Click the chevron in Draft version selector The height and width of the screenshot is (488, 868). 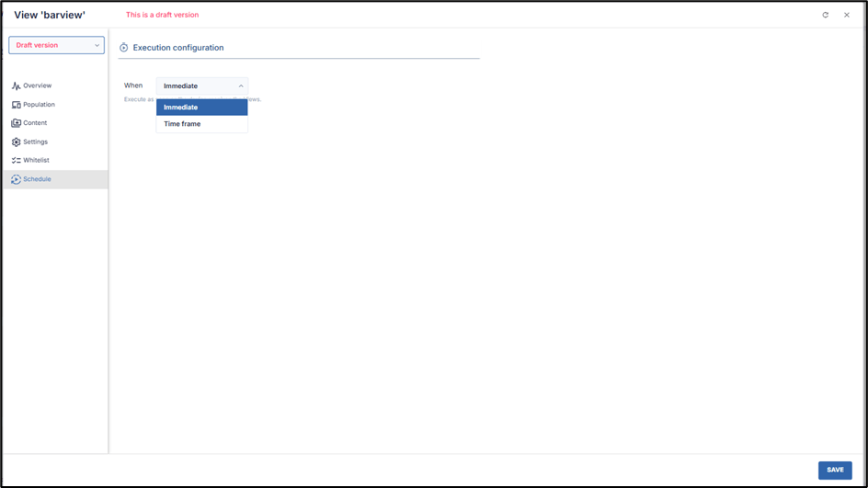(x=97, y=45)
